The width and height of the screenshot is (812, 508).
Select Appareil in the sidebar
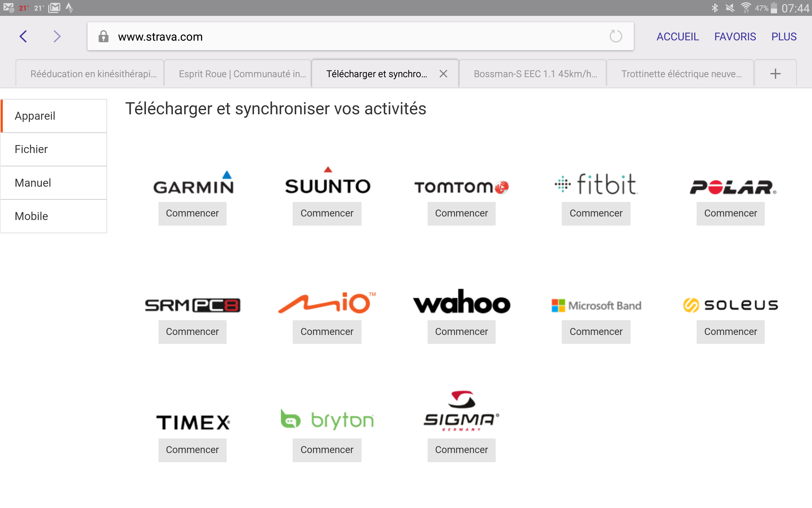coord(54,116)
